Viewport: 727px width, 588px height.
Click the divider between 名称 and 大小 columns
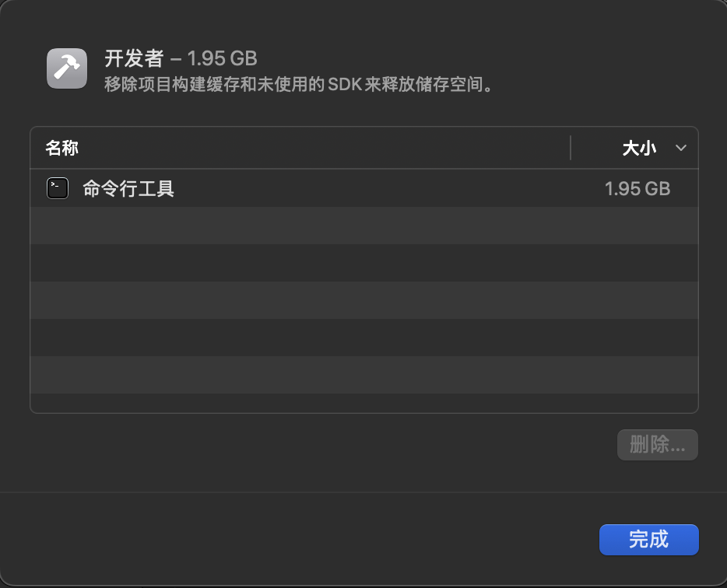(x=571, y=149)
